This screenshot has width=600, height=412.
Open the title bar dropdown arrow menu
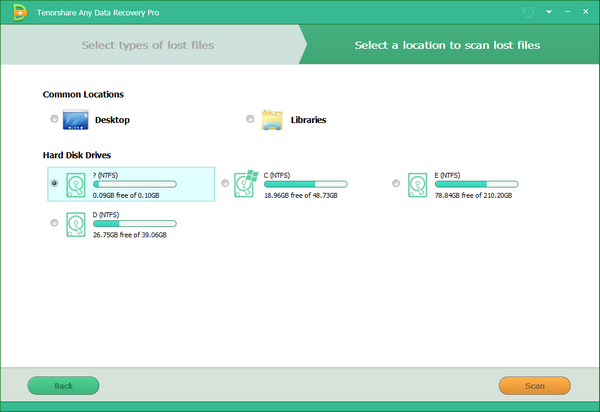(549, 12)
